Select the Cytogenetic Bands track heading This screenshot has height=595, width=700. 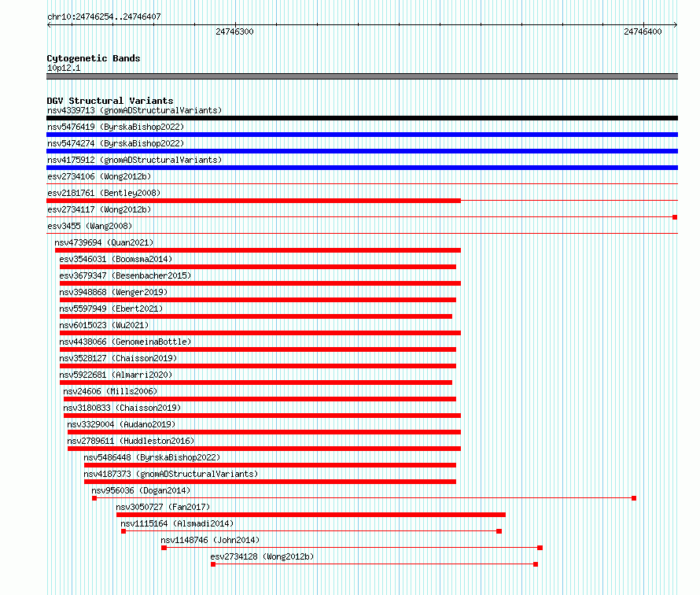pos(94,58)
